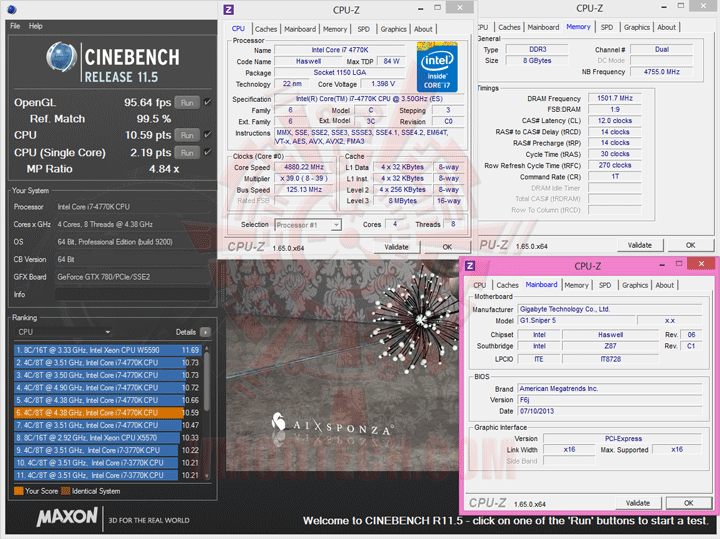720x539 pixels.
Task: Open About tab in Memory CPU-Z window
Action: click(666, 27)
